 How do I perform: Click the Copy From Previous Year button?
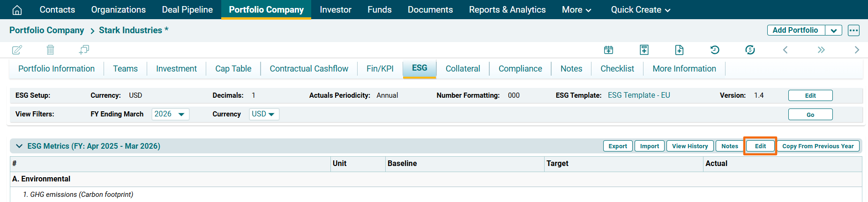[817, 146]
